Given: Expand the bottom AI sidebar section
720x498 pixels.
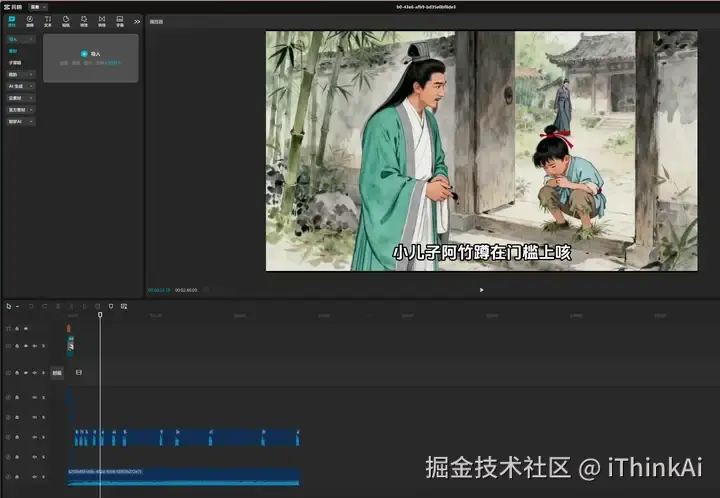Looking at the screenshot, I should (21, 122).
